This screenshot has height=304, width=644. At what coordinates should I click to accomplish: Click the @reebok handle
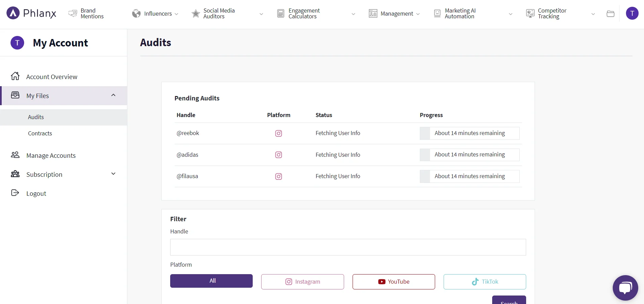[x=188, y=133]
